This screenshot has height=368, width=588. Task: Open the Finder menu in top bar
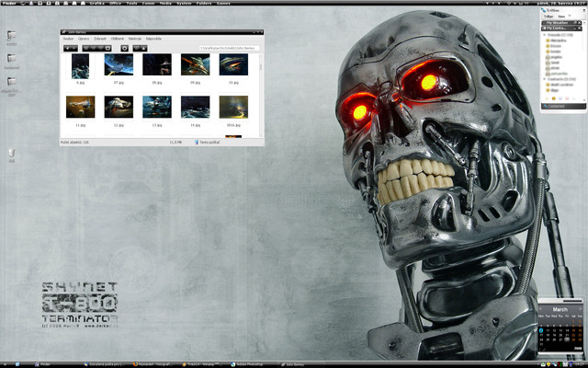coord(9,3)
